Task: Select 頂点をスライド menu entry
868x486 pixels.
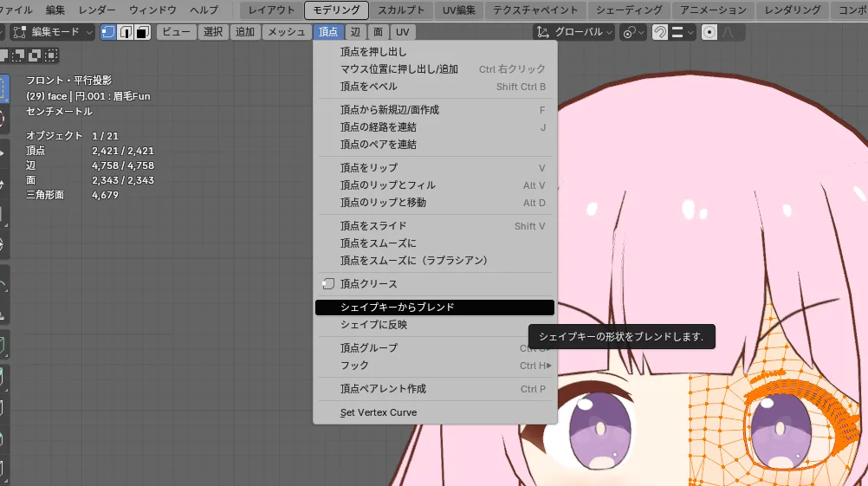Action: click(x=435, y=226)
